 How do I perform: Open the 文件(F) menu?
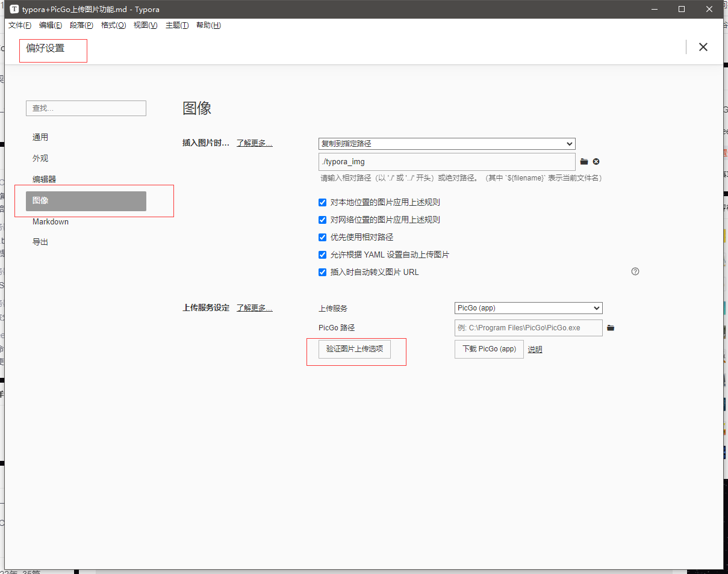click(x=20, y=25)
